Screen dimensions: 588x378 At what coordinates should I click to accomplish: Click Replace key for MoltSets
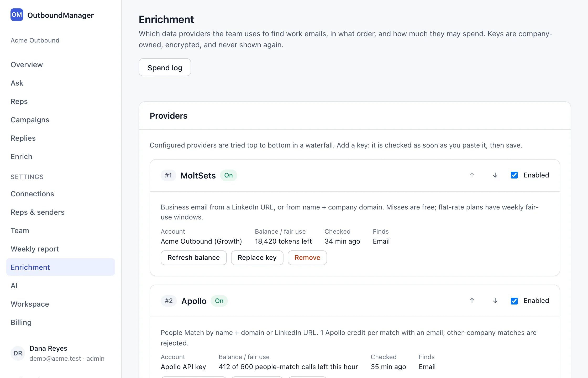coord(257,258)
